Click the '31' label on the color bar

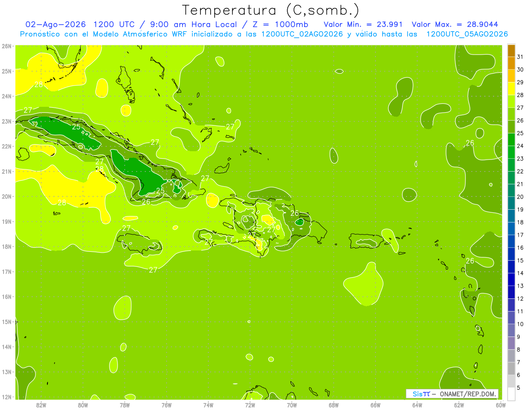pos(520,57)
